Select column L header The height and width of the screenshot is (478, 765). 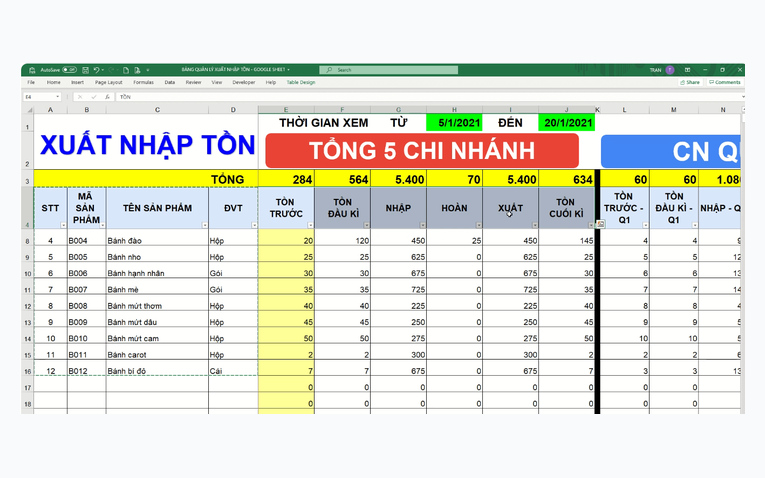pos(624,110)
